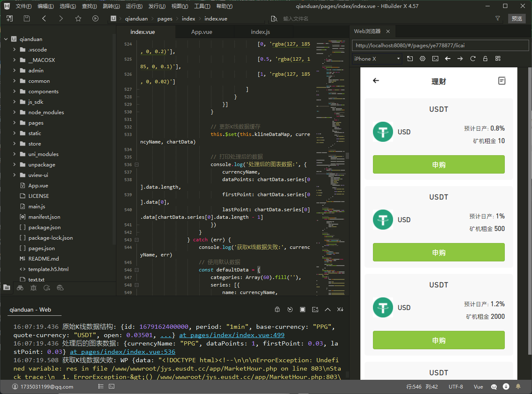
Task: Expand the uview-ui folder
Action: pyautogui.click(x=14, y=175)
